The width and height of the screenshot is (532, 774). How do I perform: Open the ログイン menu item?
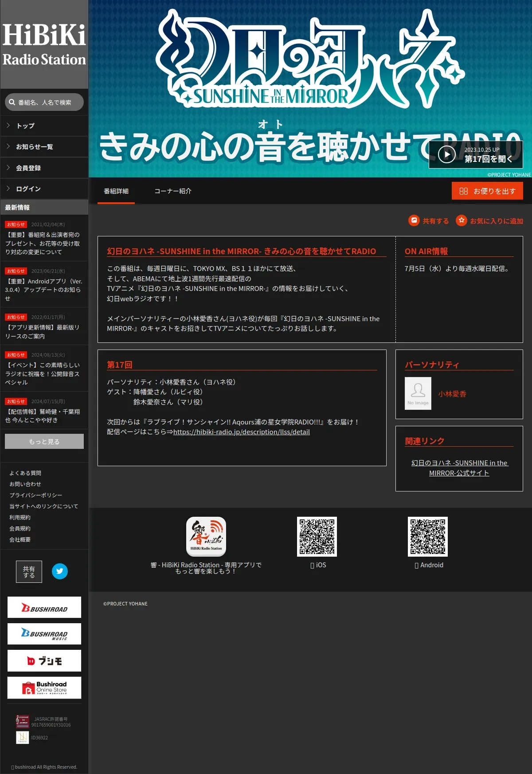point(44,189)
